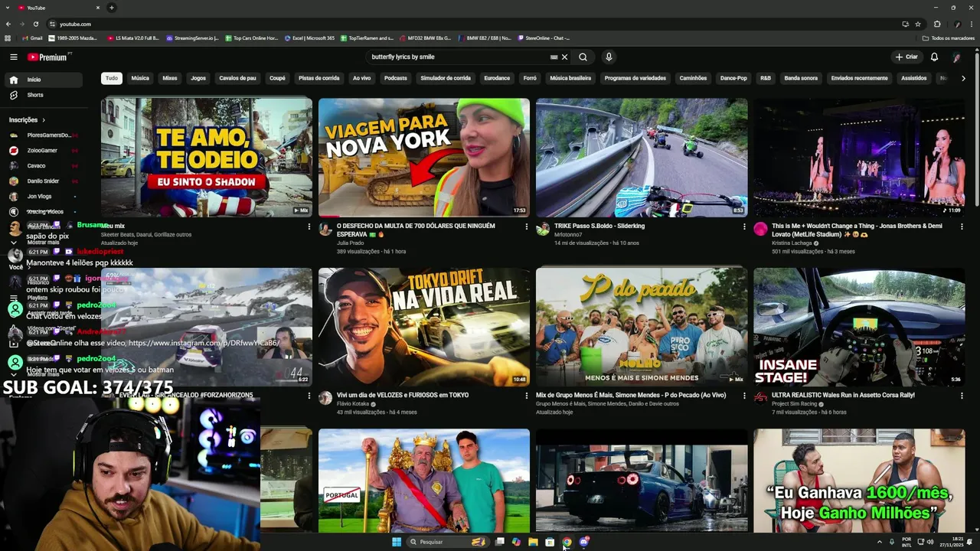The height and width of the screenshot is (551, 980).
Task: Play VIAGEM PARA NOVA YORK thumbnail
Action: tap(424, 158)
